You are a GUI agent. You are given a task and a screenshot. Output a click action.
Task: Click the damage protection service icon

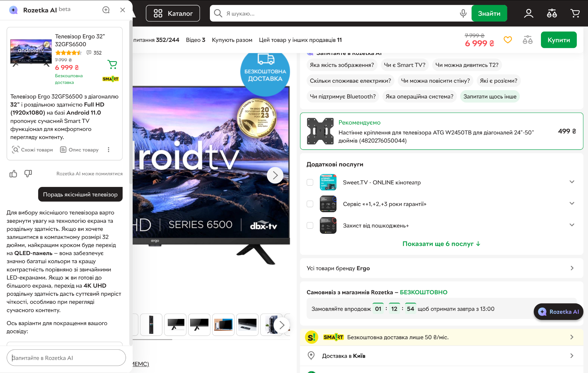tap(328, 225)
